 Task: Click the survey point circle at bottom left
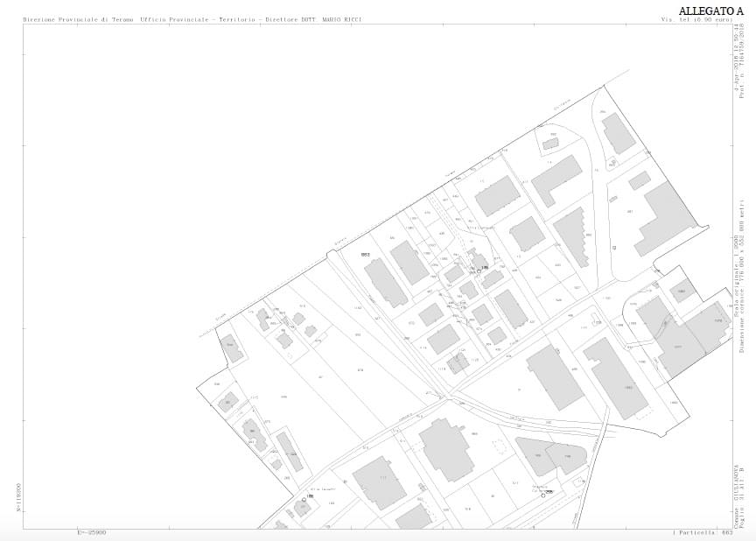pyautogui.click(x=304, y=499)
